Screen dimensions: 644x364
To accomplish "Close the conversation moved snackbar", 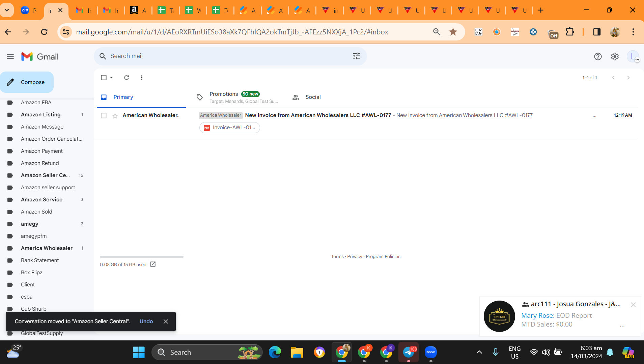I will coord(166,321).
